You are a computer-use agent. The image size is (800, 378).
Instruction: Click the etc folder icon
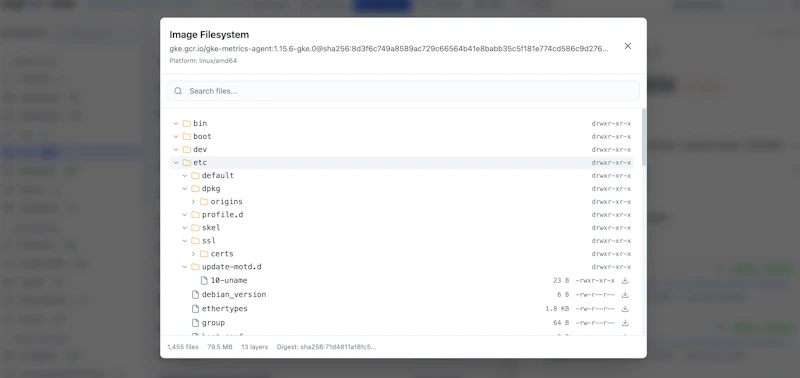pyautogui.click(x=187, y=163)
